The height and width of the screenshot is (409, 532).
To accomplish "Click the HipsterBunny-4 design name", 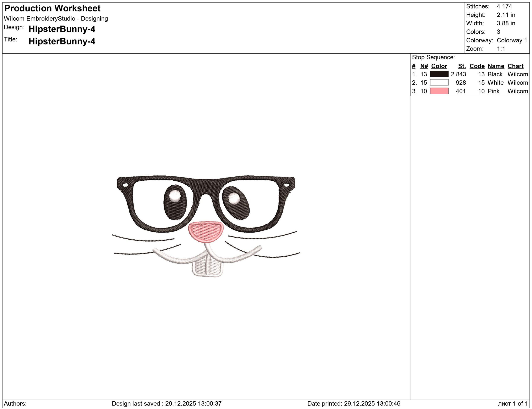I will pos(62,29).
